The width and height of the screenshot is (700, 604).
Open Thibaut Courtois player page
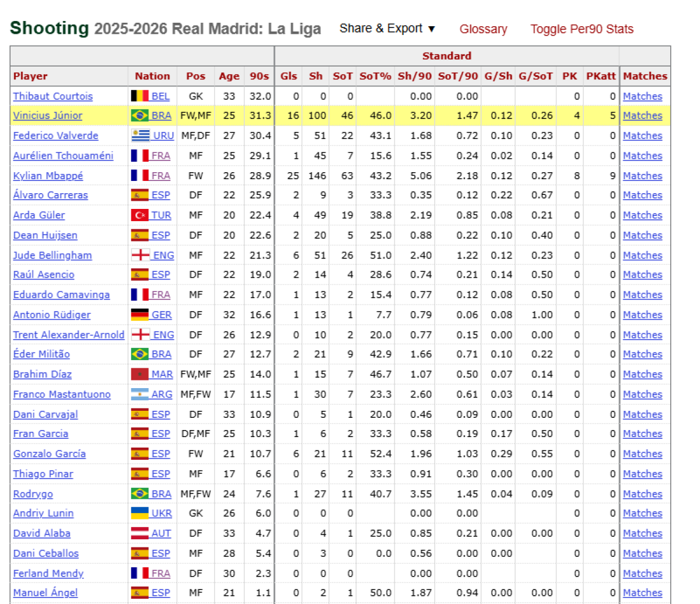click(53, 96)
